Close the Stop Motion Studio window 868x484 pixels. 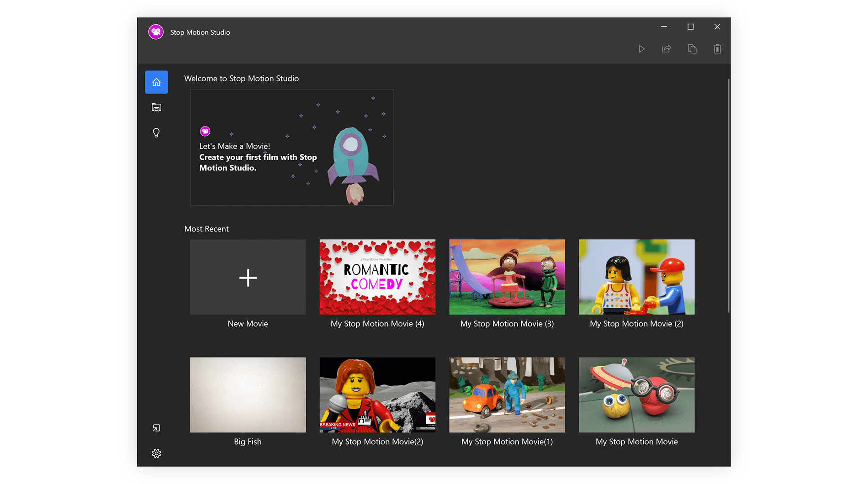click(717, 27)
